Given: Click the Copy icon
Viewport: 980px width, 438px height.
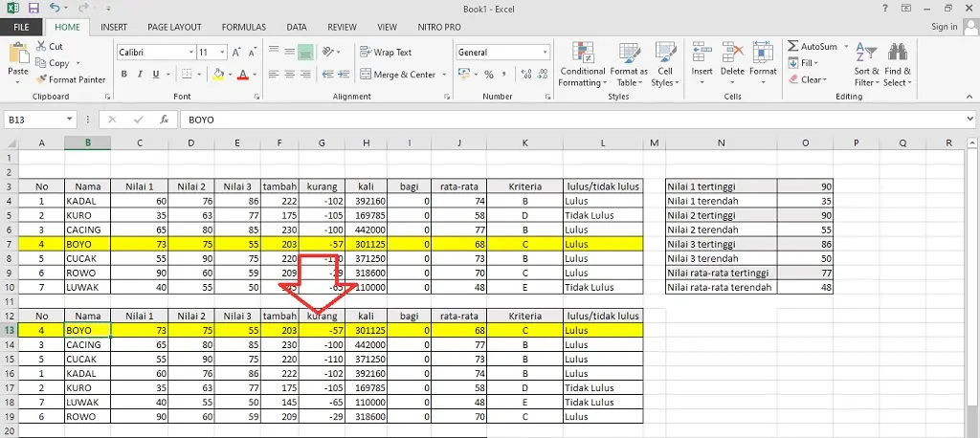Looking at the screenshot, I should click(x=41, y=63).
